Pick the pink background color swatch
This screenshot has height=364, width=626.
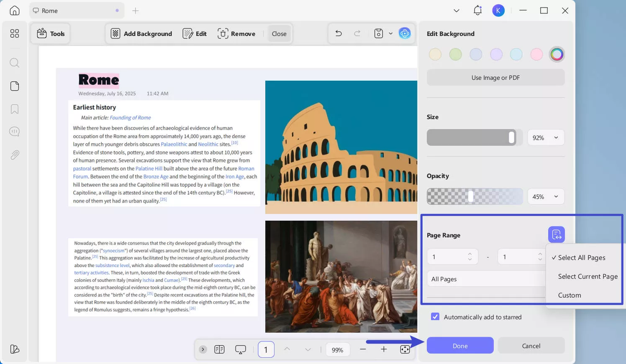[x=536, y=54]
